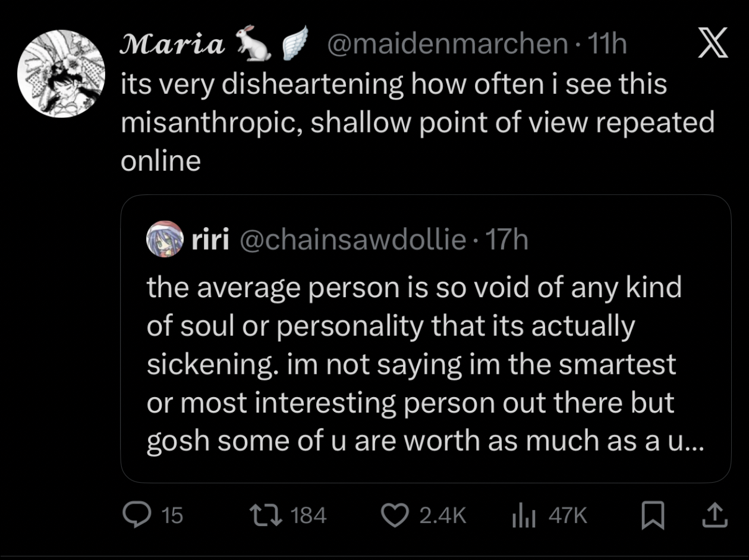Click the X logo in the top corner

click(713, 46)
